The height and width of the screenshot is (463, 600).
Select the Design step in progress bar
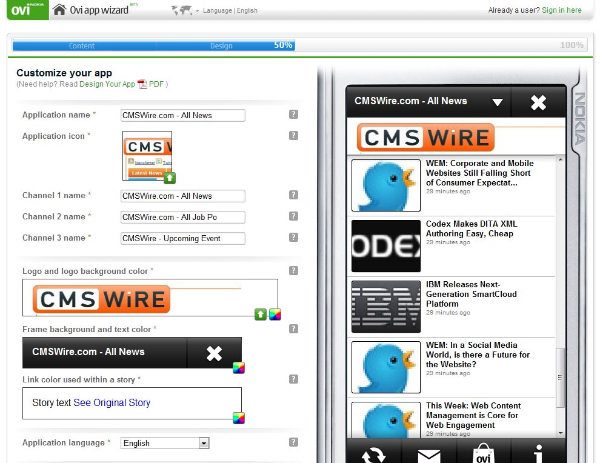pos(221,46)
